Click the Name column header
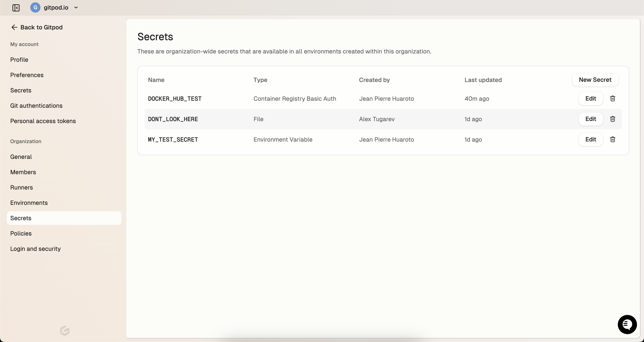Image resolution: width=644 pixels, height=342 pixels. 156,80
